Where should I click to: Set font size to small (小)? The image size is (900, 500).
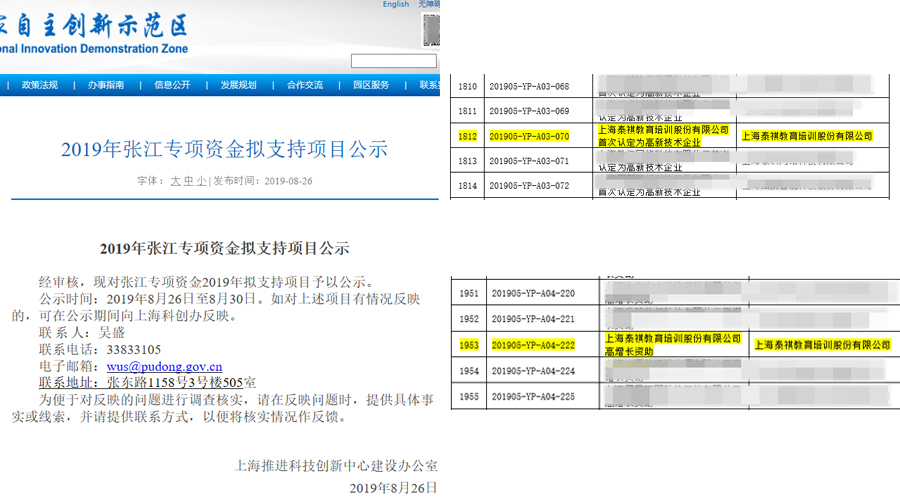[201, 181]
